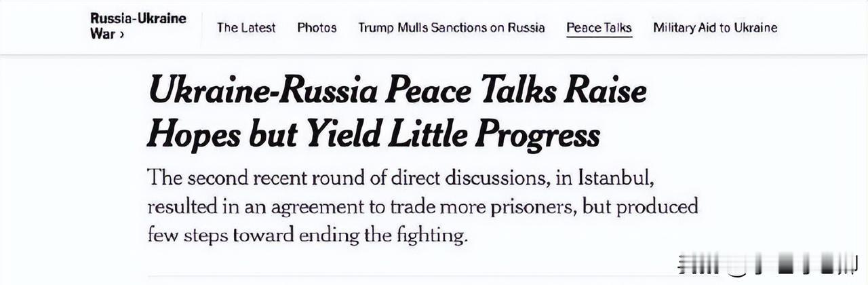Click the Ukraine-Russia Peace Talks headline

click(x=397, y=113)
